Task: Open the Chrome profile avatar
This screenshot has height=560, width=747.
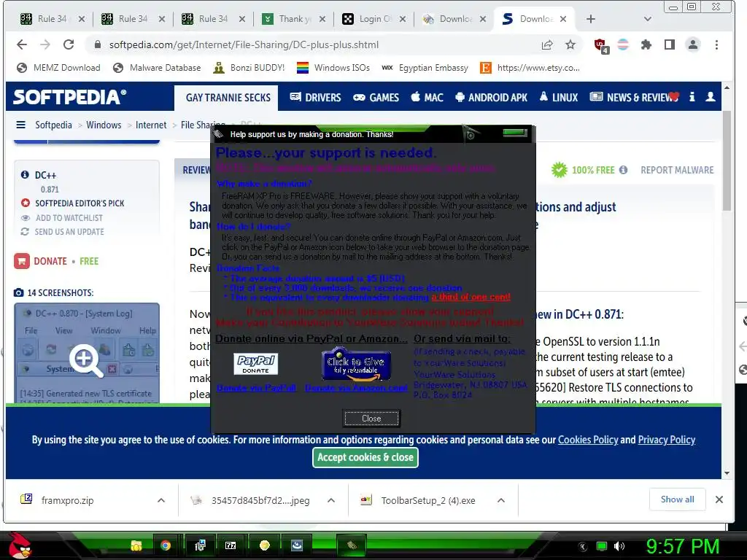Action: pos(693,44)
